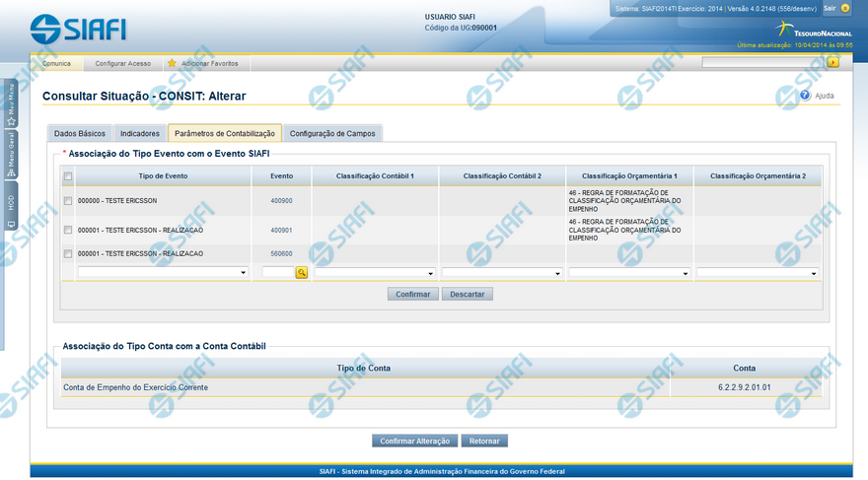Switch to the Dados Básicos tab

pos(79,133)
